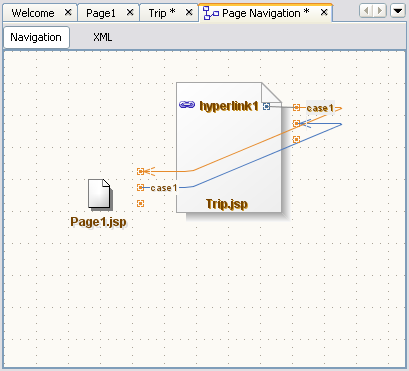Switch to the XML view
Image resolution: width=409 pixels, height=371 pixels.
(102, 37)
